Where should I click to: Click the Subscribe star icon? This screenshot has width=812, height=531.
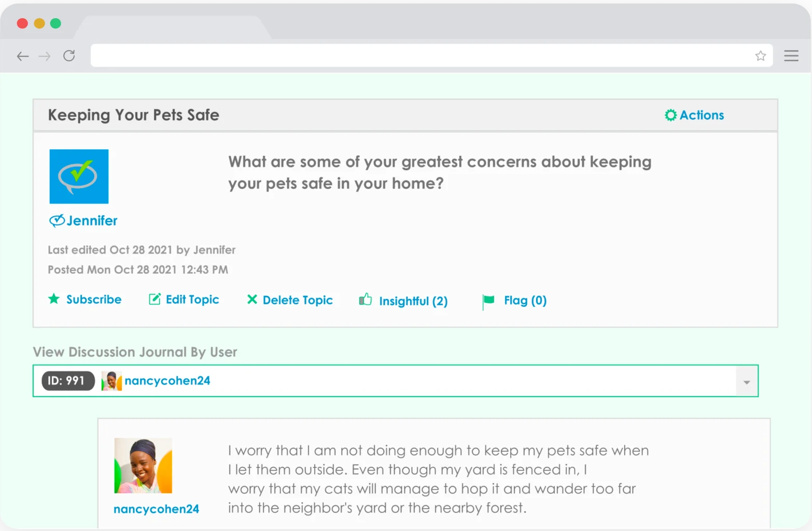(x=54, y=299)
